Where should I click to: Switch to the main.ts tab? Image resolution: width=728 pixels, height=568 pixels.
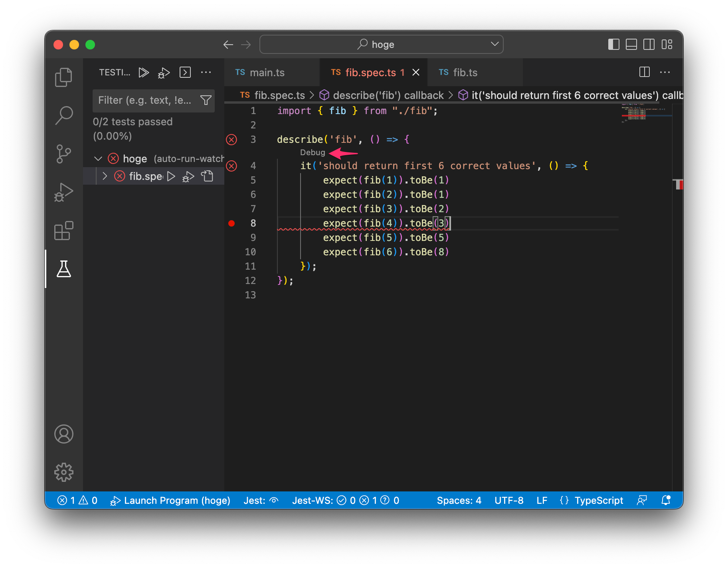[267, 73]
